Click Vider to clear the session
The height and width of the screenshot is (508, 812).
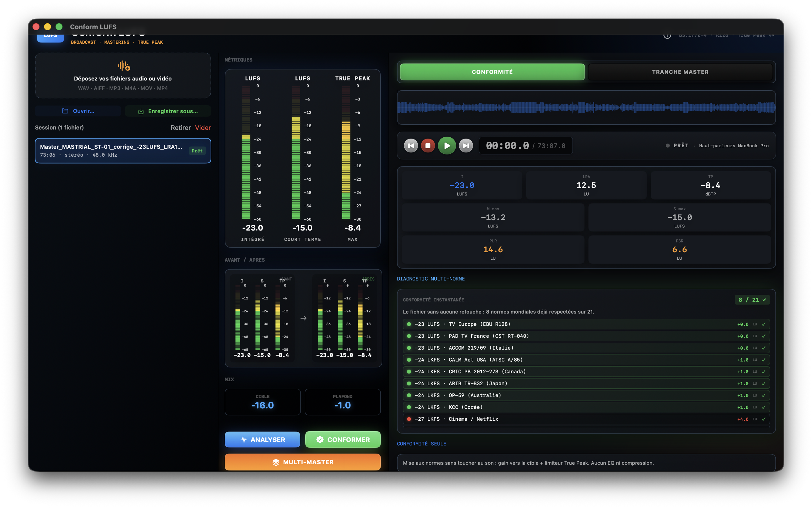[x=203, y=128]
